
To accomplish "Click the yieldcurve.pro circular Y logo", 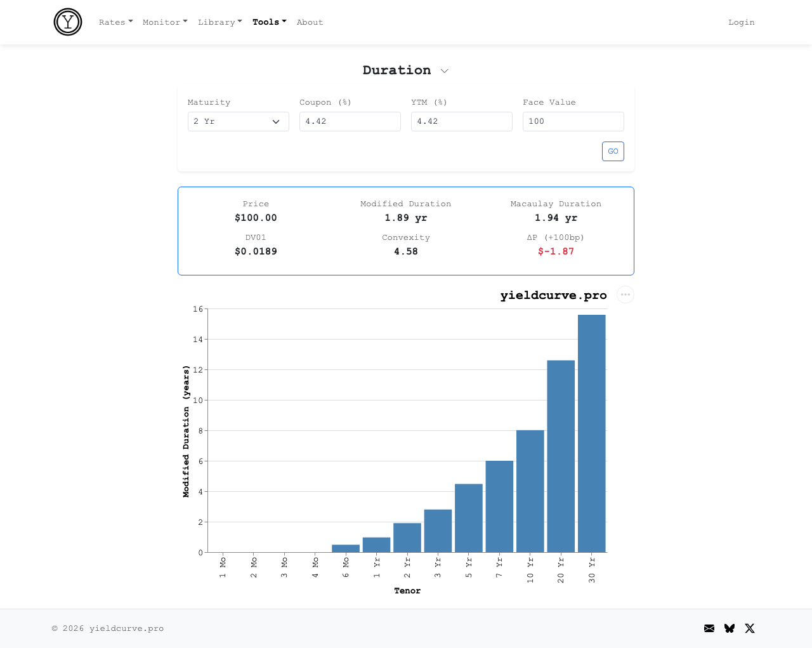I will [68, 22].
